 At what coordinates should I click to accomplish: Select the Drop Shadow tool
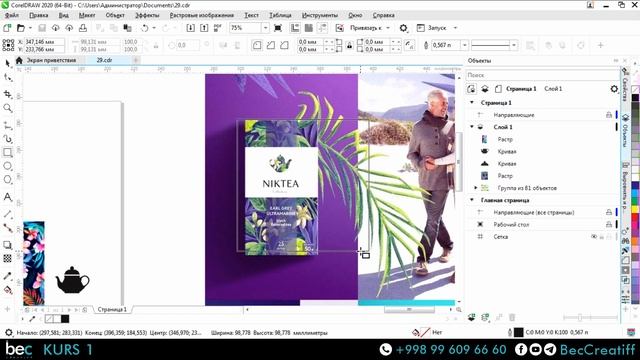click(x=7, y=245)
